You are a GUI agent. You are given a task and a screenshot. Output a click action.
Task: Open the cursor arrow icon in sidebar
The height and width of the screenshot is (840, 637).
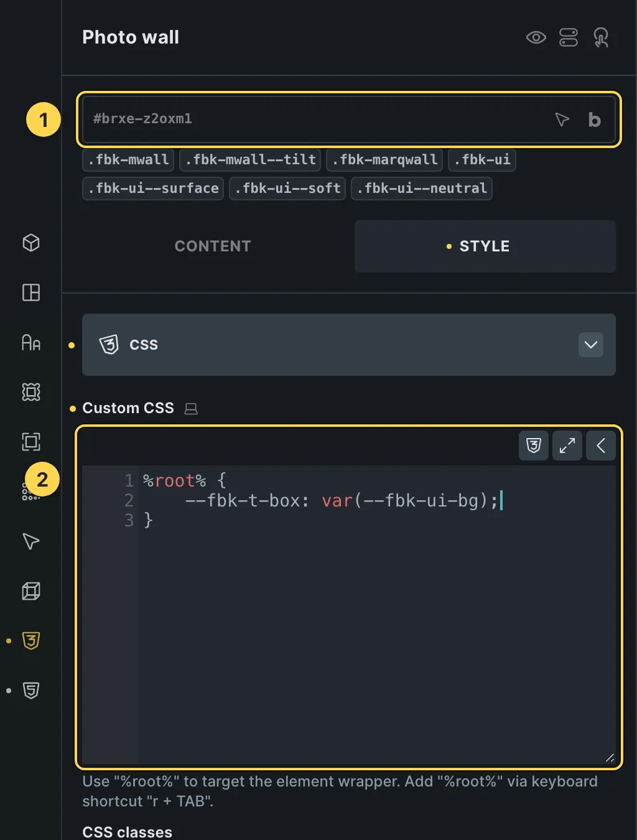[x=31, y=541]
